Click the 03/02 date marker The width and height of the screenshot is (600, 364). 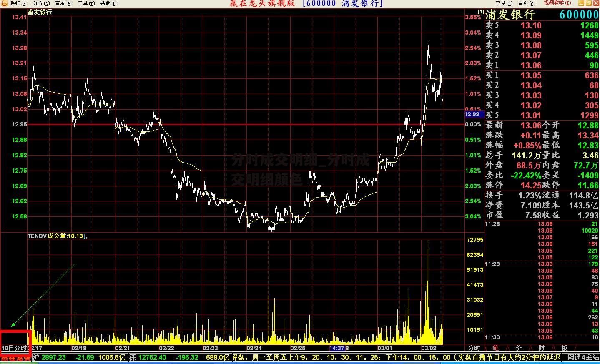(429, 348)
